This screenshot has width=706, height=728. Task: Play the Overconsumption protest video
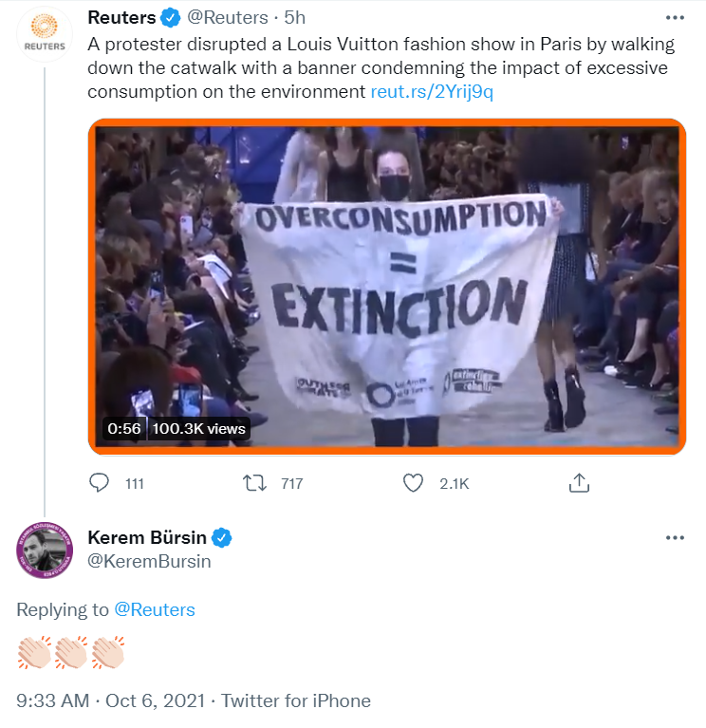(386, 287)
